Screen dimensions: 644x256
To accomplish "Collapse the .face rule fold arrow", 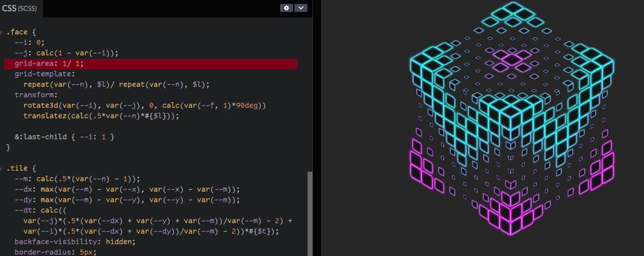I will pos(2,32).
